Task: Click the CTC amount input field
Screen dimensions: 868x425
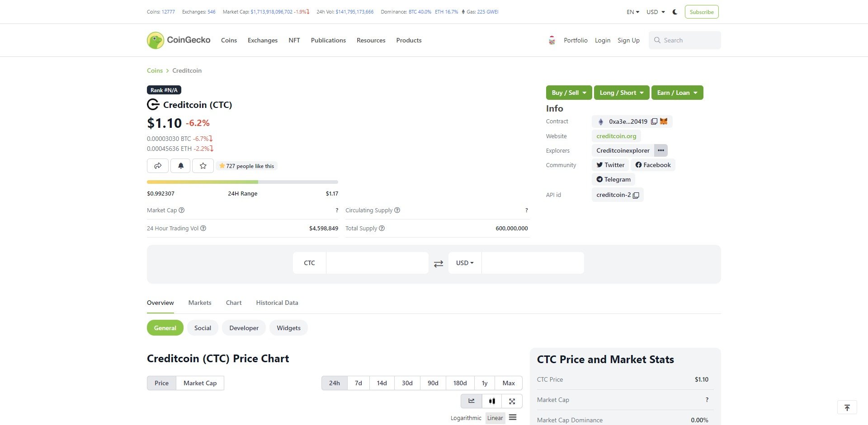Action: click(377, 263)
